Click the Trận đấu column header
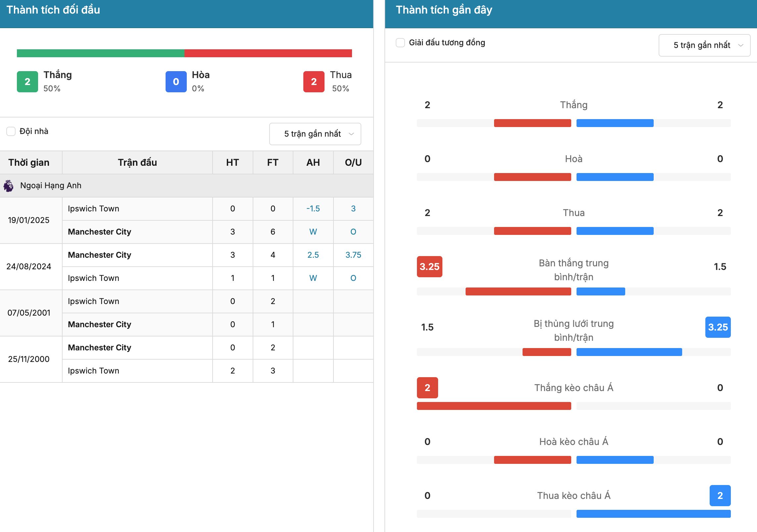Viewport: 757px width, 532px height. [x=137, y=162]
